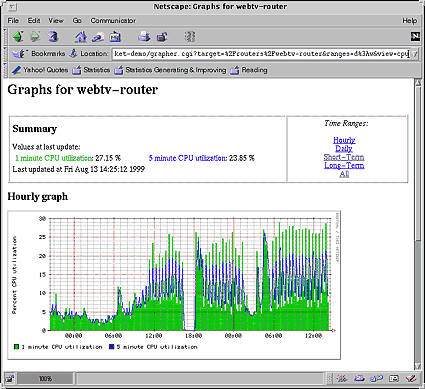Follow the Daily time range link
This screenshot has width=425, height=389.
click(x=344, y=149)
